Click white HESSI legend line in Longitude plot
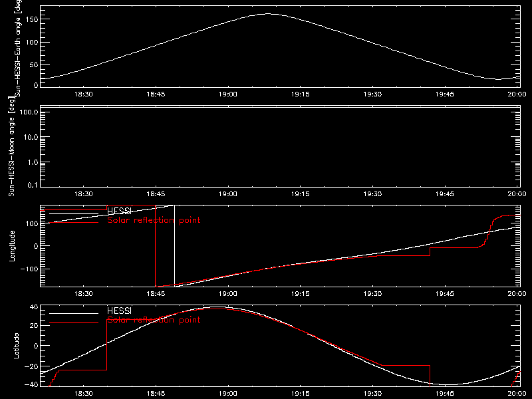The image size is (532, 399). 74,213
